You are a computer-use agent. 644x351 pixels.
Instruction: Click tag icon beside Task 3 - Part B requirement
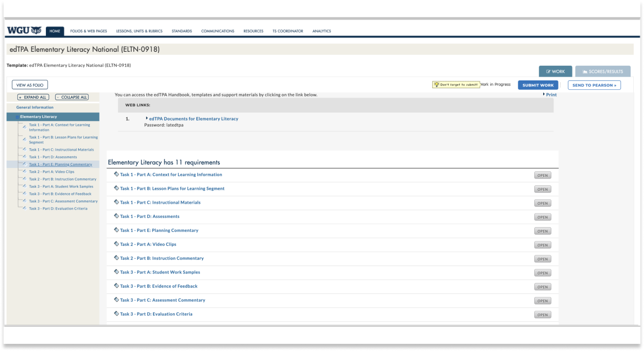(116, 286)
